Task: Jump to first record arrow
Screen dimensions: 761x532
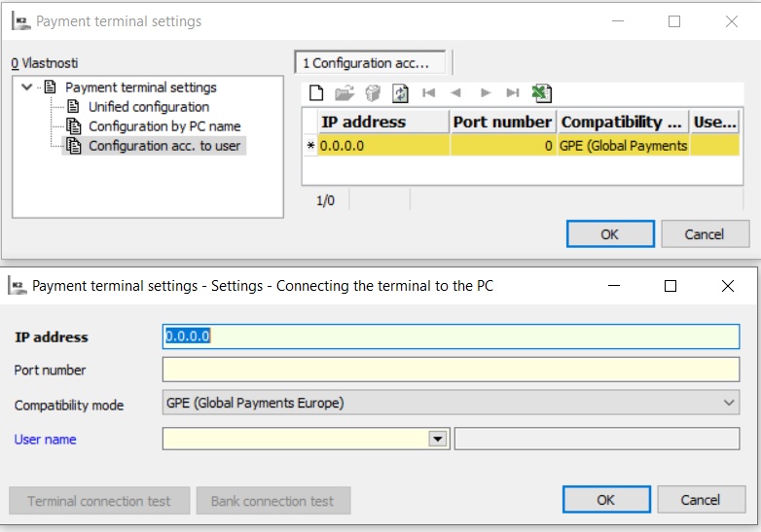Action: pos(429,93)
